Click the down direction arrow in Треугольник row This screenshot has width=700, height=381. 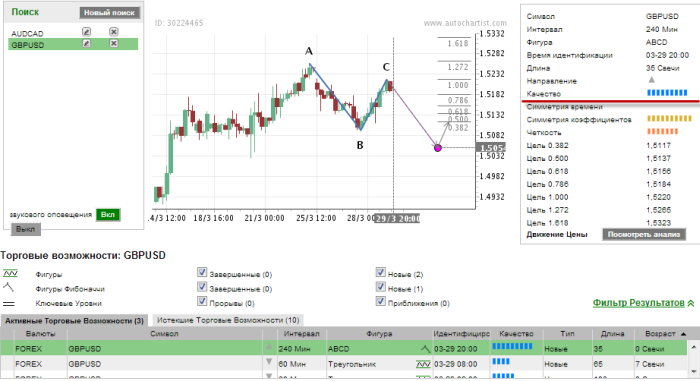[269, 361]
